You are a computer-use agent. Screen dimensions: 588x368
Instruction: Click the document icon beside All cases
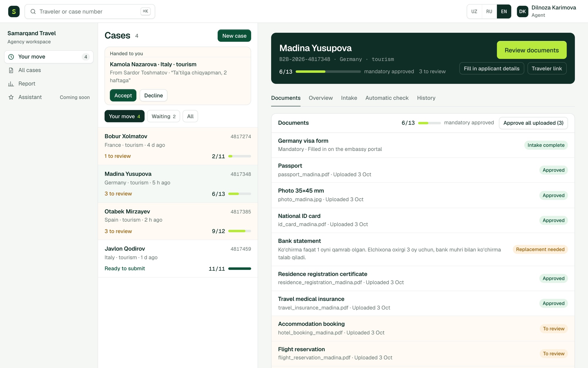tap(11, 70)
